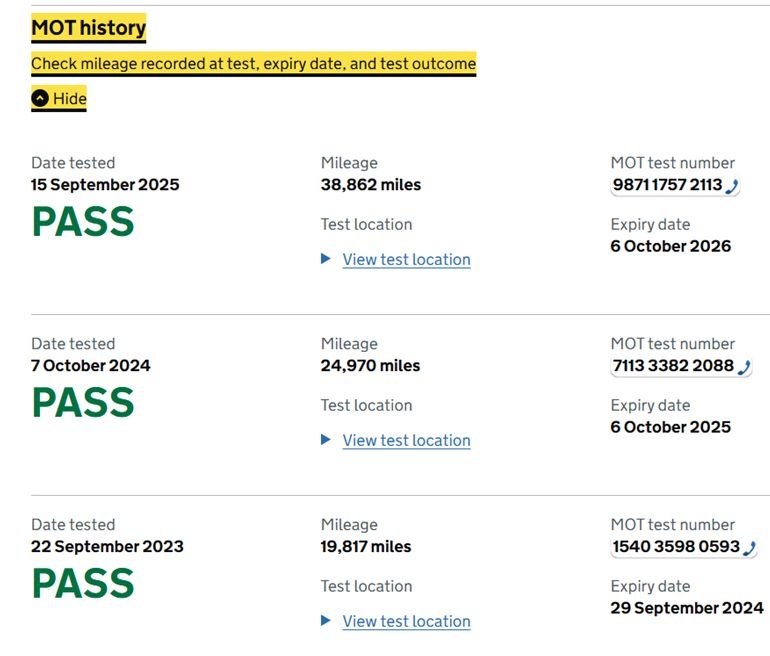Select MOT test number 7113 3382 2088
This screenshot has width=770, height=656.
672,366
